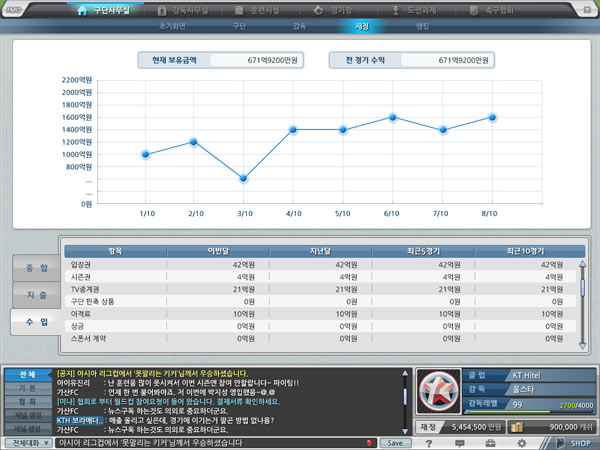Select the 재정 sub-menu
This screenshot has width=600, height=450.
(x=362, y=26)
